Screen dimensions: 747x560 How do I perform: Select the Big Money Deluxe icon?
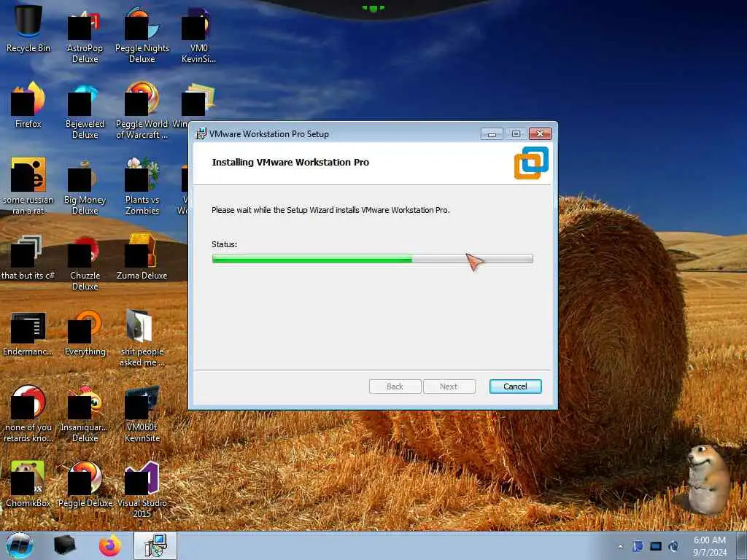pyautogui.click(x=85, y=187)
